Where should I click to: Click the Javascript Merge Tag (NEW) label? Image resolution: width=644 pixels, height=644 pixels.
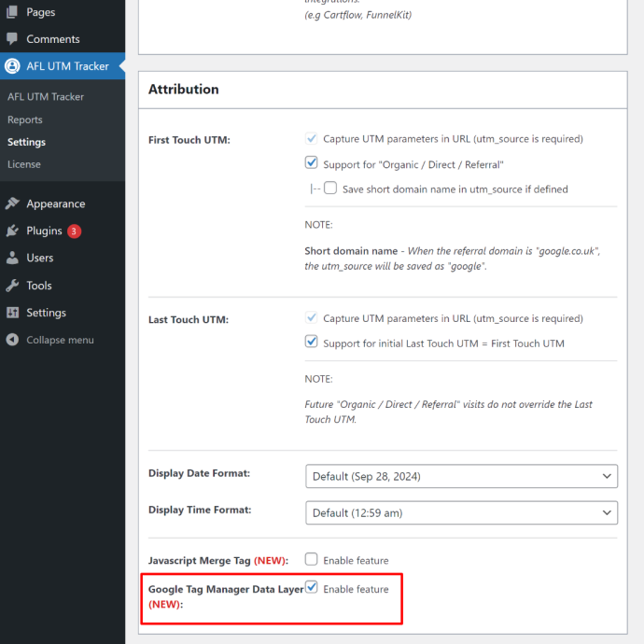pyautogui.click(x=218, y=561)
